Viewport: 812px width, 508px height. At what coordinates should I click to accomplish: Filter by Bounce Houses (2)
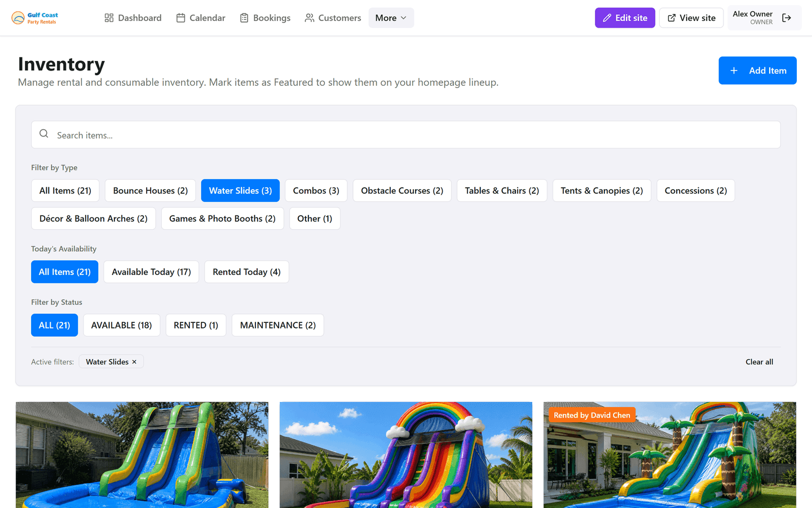[x=151, y=191]
